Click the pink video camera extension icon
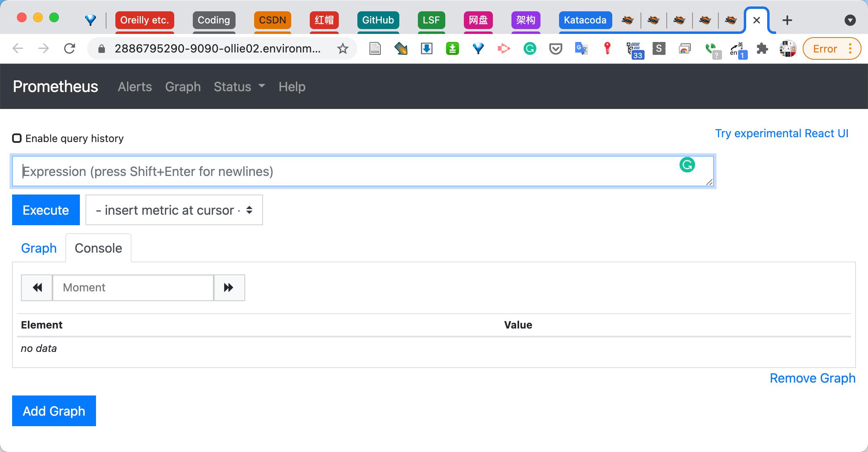This screenshot has height=452, width=868. coord(504,49)
